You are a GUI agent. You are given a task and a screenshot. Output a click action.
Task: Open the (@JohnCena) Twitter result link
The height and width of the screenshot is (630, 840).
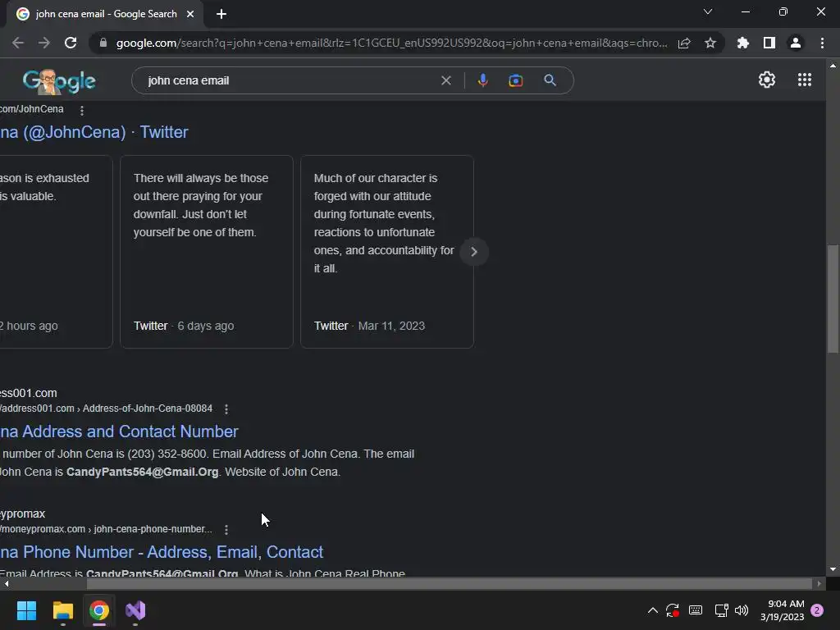[x=94, y=132]
